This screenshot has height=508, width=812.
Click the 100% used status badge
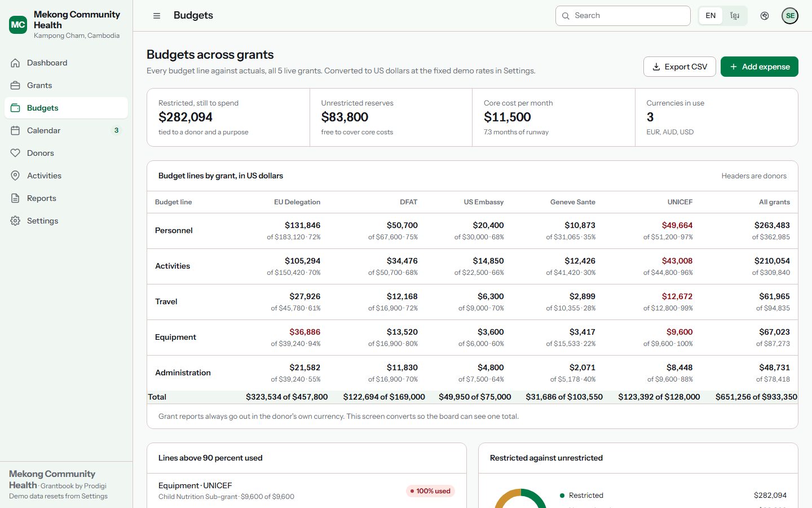pos(430,491)
